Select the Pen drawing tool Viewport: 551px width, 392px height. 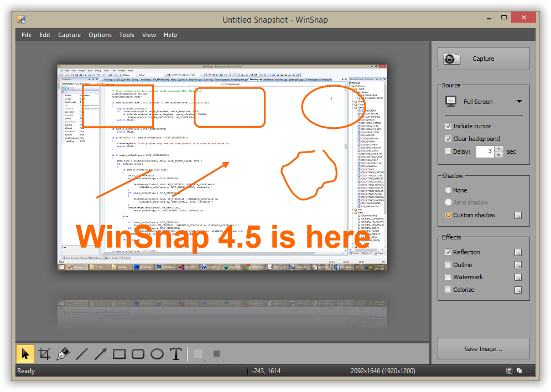[x=63, y=354]
